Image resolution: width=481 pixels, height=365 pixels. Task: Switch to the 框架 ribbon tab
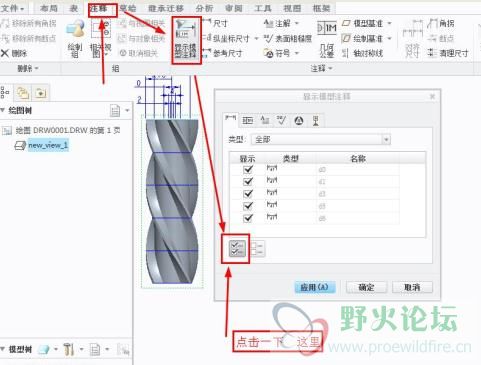click(321, 8)
